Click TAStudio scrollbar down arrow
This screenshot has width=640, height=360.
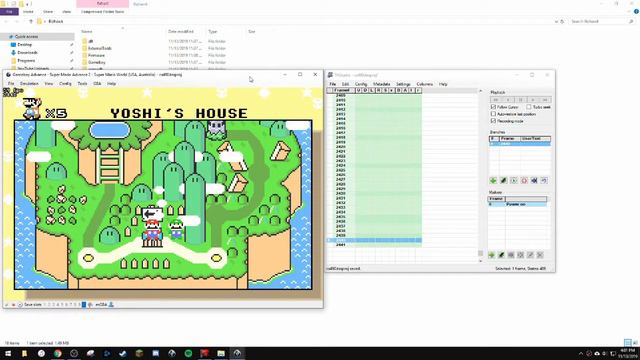click(x=480, y=261)
